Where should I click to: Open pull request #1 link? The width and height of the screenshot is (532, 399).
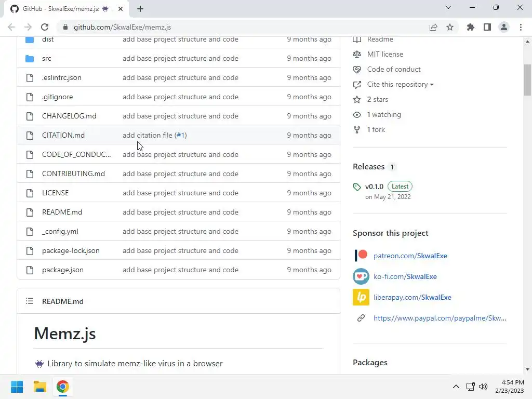pos(180,136)
